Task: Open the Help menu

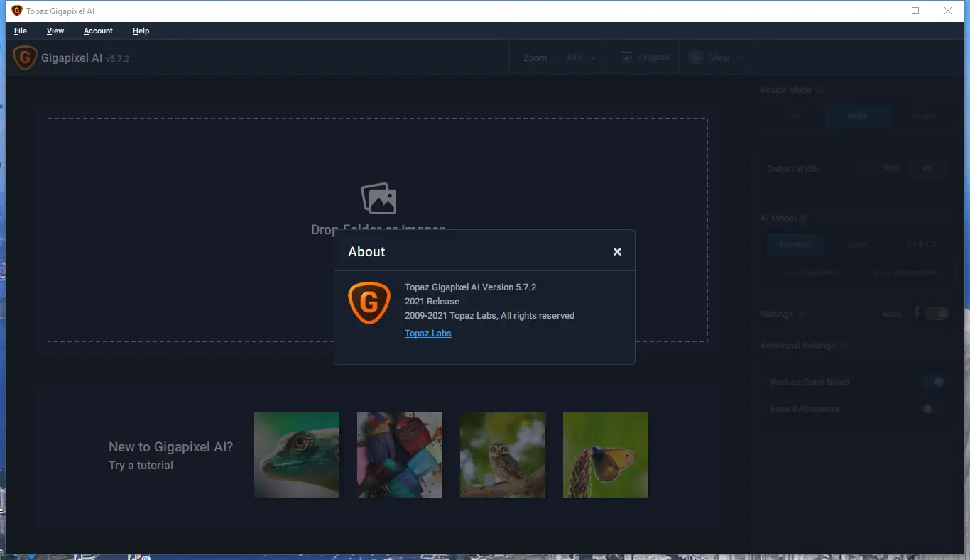Action: point(141,31)
